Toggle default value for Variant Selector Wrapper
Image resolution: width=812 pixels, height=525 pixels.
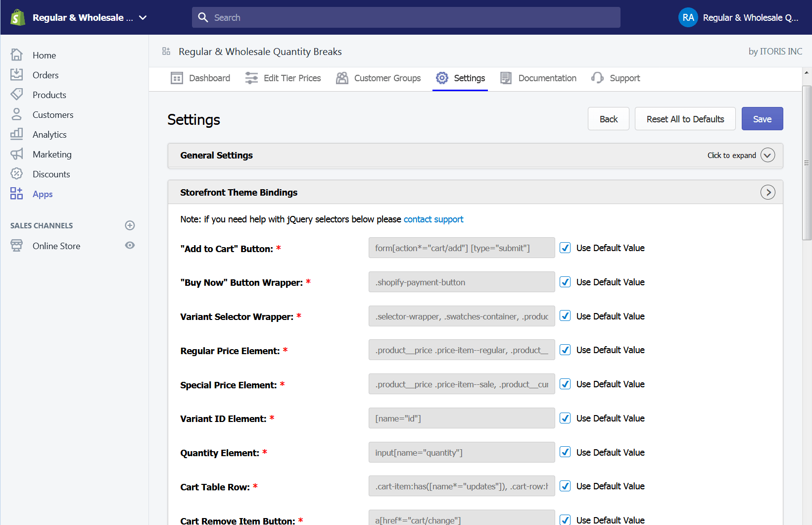tap(565, 316)
